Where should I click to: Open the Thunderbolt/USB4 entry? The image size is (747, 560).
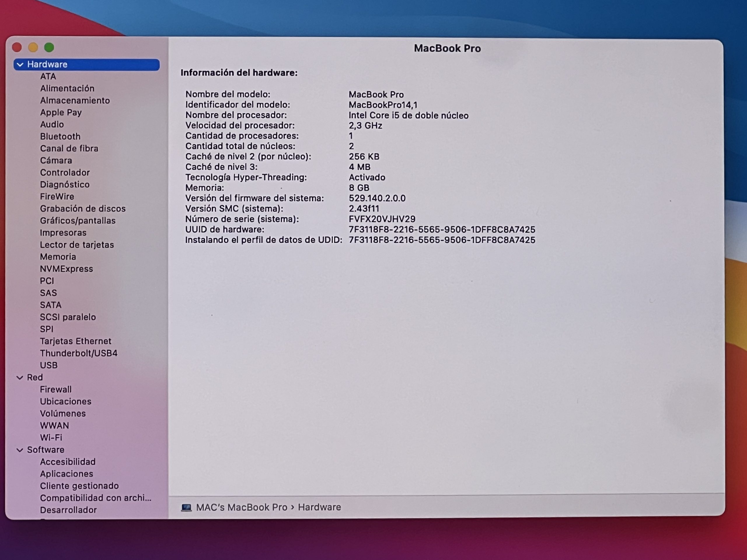[79, 353]
